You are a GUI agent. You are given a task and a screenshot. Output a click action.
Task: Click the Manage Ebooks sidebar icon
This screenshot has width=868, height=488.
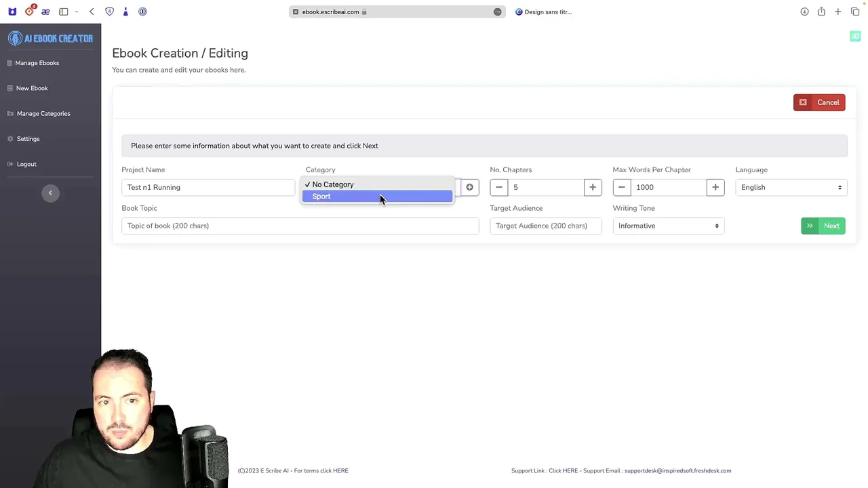click(9, 63)
